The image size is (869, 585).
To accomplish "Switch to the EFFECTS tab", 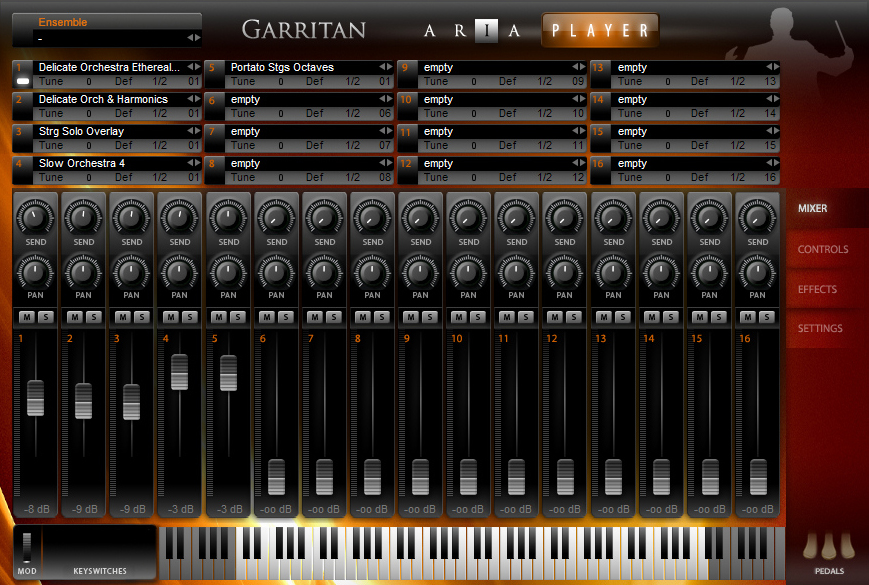I will point(817,289).
